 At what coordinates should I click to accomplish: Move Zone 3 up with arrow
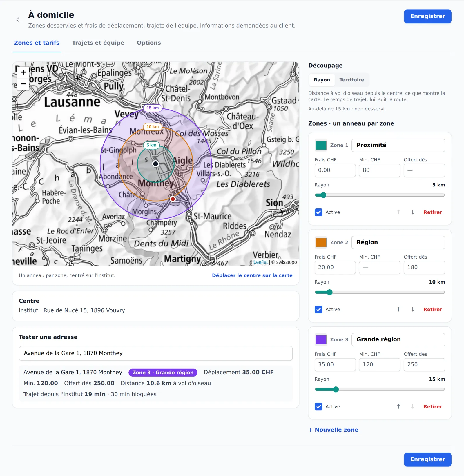(398, 406)
